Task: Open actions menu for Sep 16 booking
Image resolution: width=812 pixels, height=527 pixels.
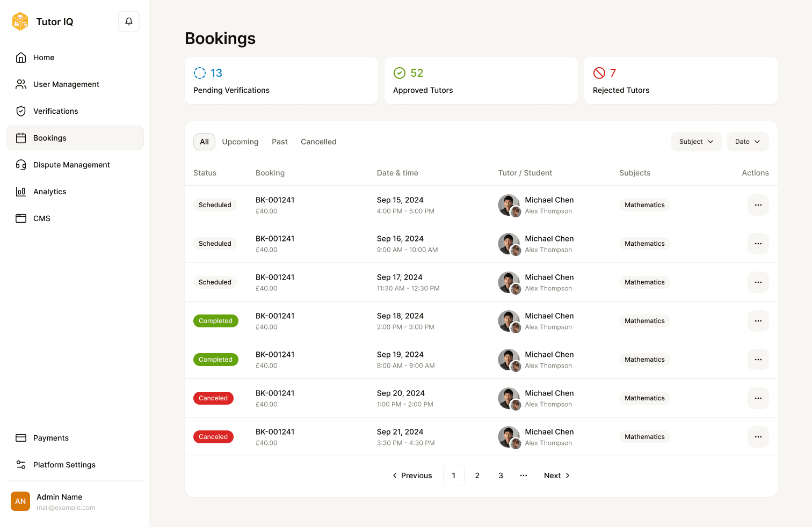Action: tap(758, 244)
